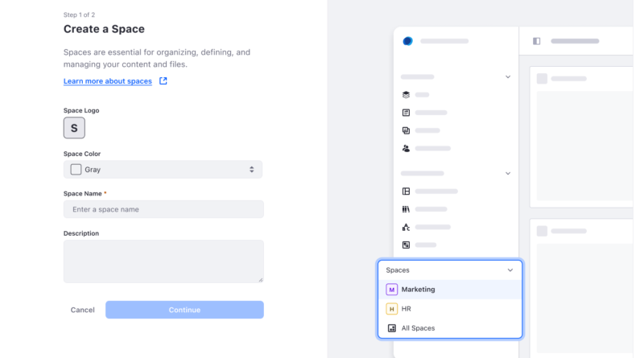Click the library books icon in sidebar
The width and height of the screenshot is (644, 358).
click(x=406, y=209)
